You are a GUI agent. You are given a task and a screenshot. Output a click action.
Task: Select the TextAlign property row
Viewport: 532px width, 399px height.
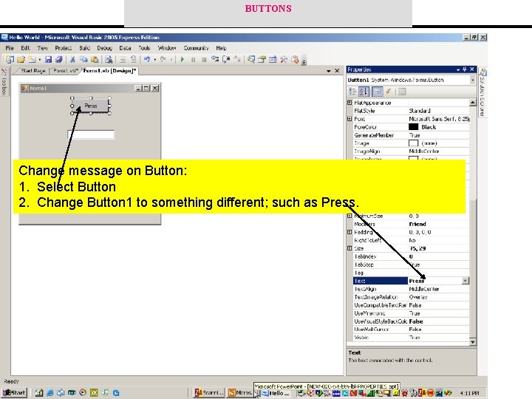(x=412, y=289)
